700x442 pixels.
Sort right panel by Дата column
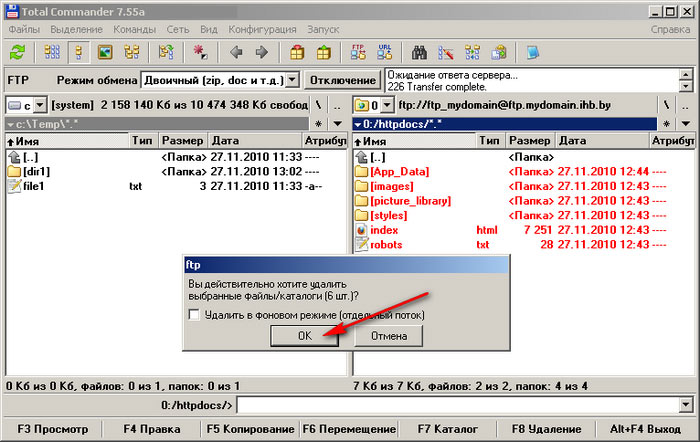(602, 141)
